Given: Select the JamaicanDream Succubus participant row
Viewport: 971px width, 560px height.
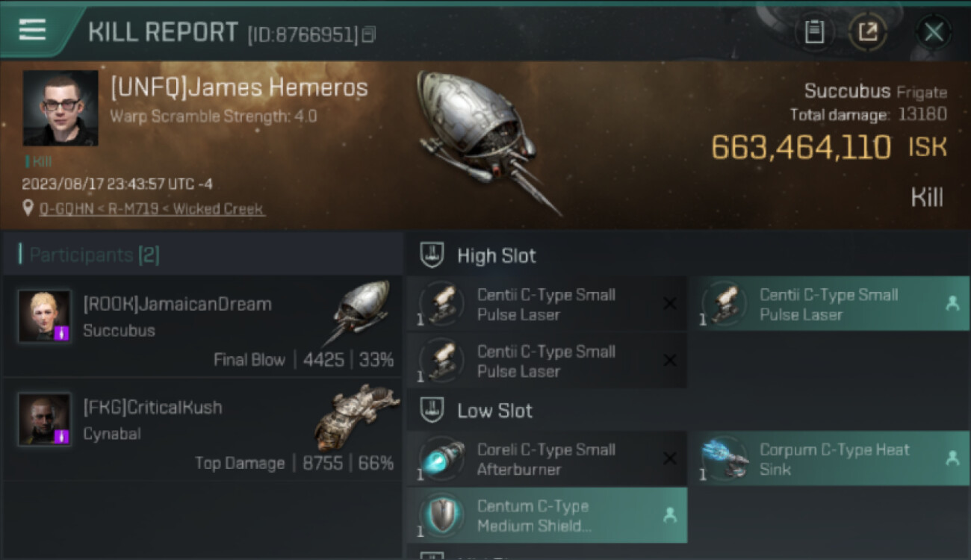Looking at the screenshot, I should click(x=202, y=326).
